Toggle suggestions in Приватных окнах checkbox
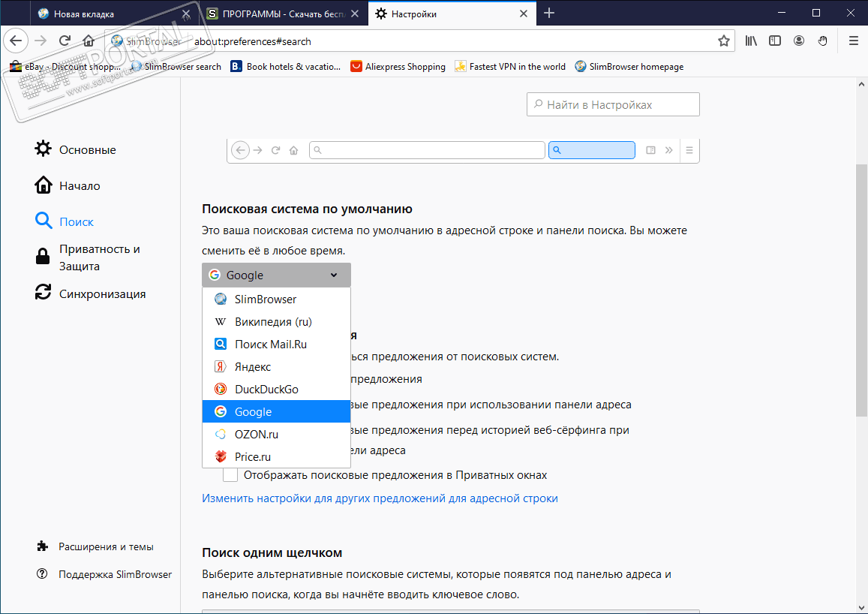The height and width of the screenshot is (614, 868). 230,475
